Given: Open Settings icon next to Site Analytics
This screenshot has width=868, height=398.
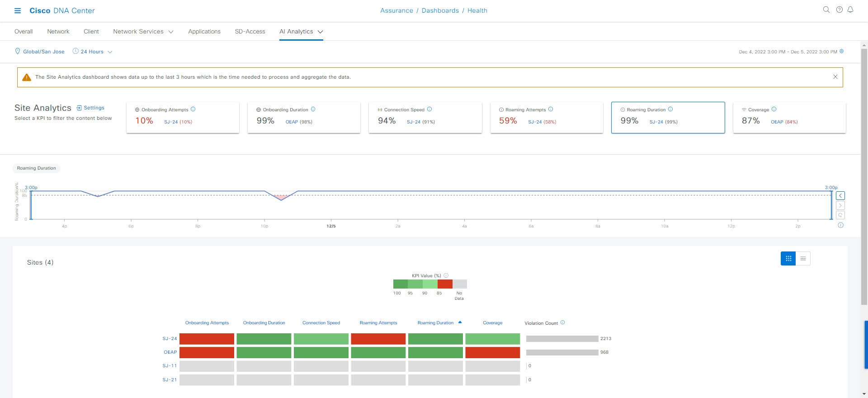Looking at the screenshot, I should point(79,108).
